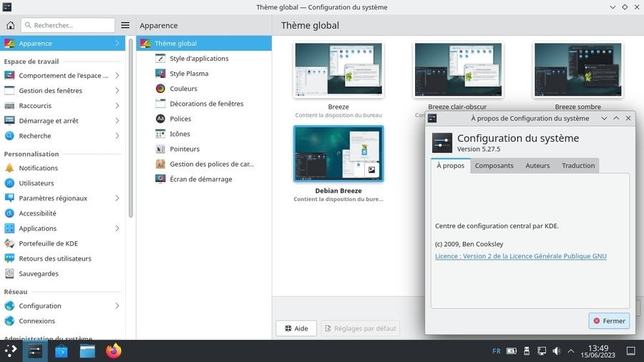
Task: Select the Apparence category in sidebar
Action: coord(62,43)
